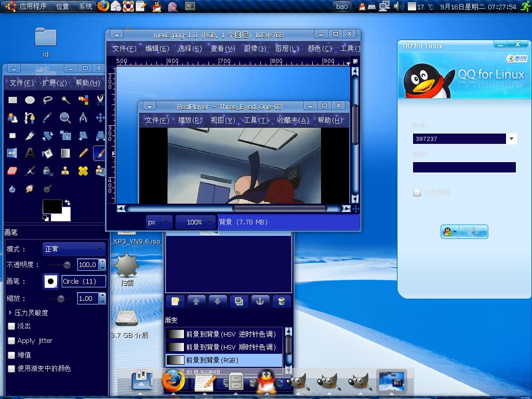Open 颜色(C) menu in image window
532x399 pixels.
pos(320,48)
